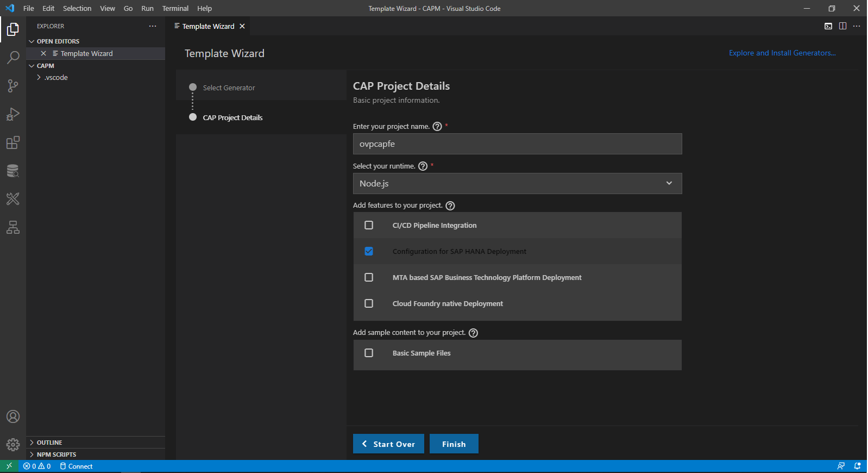Viewport: 868px width, 473px height.
Task: Click the split editor icon
Action: pos(842,26)
